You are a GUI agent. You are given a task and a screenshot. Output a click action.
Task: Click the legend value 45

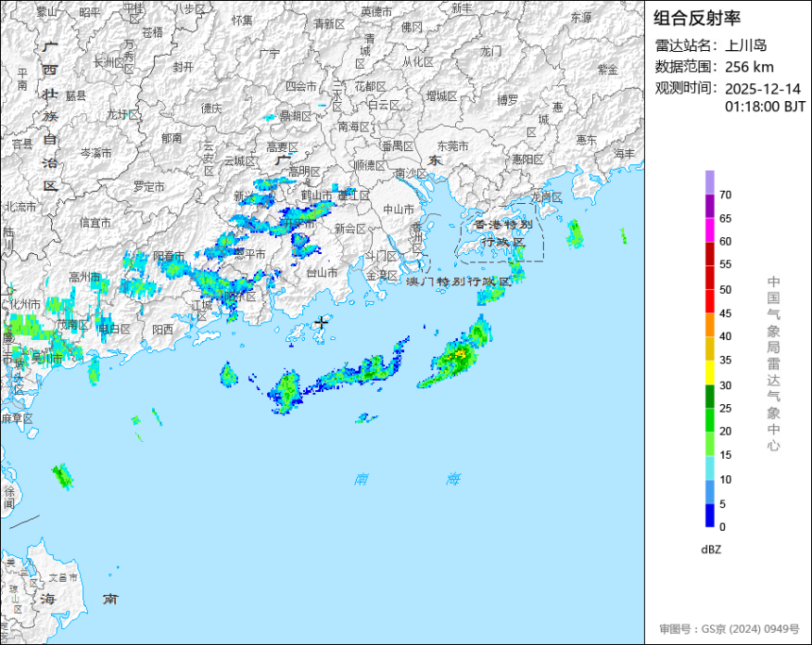coord(725,314)
